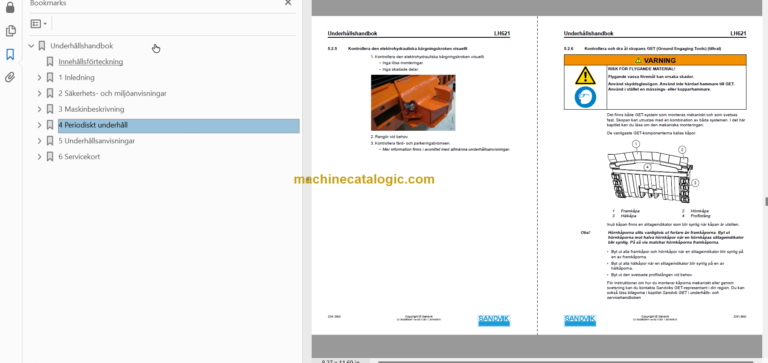This screenshot has width=768, height=363.
Task: Click bookmark icon beside Underhållshandbok
Action: coord(42,46)
